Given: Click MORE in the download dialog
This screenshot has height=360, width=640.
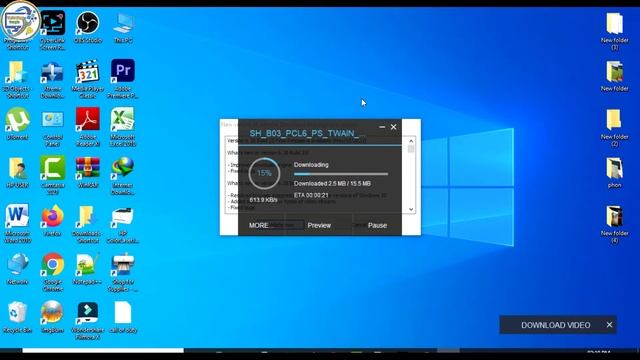Looking at the screenshot, I should (x=259, y=225).
